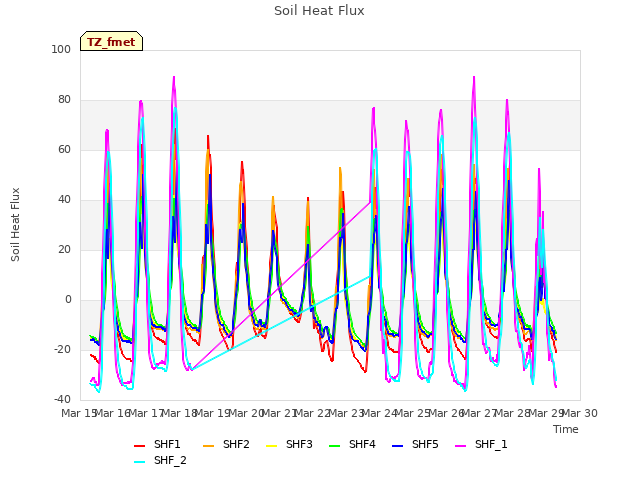Click the cyan SHF_2 legend color marker
Image resolution: width=640 pixels, height=480 pixels.
click(x=140, y=462)
